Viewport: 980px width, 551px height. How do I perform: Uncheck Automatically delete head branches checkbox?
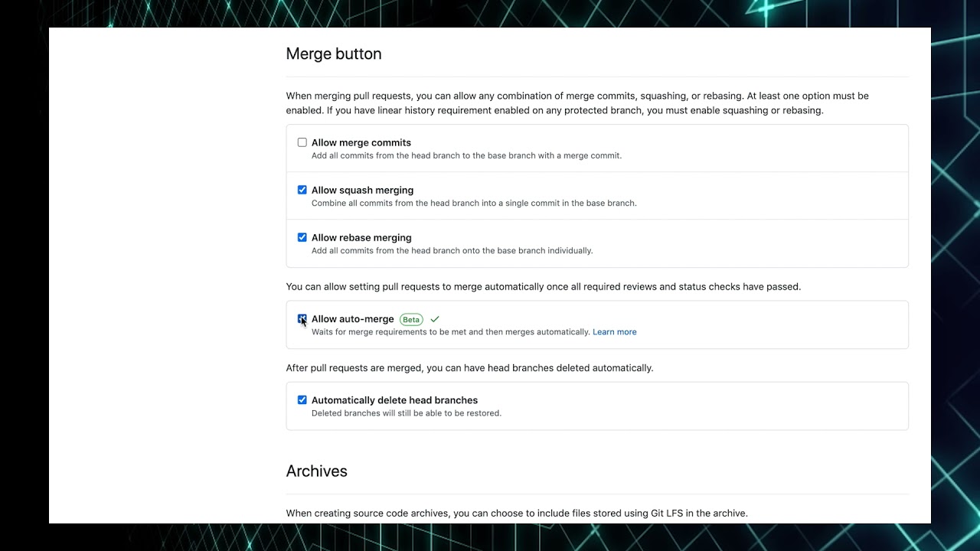point(302,400)
